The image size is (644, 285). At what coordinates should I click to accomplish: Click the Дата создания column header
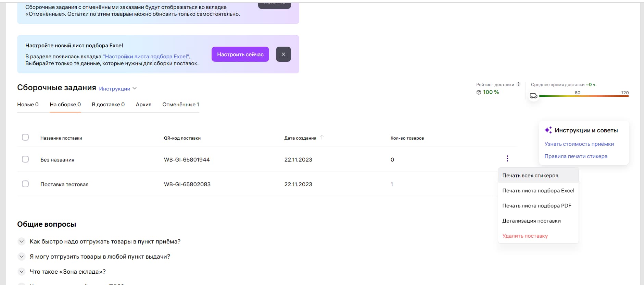(x=300, y=138)
